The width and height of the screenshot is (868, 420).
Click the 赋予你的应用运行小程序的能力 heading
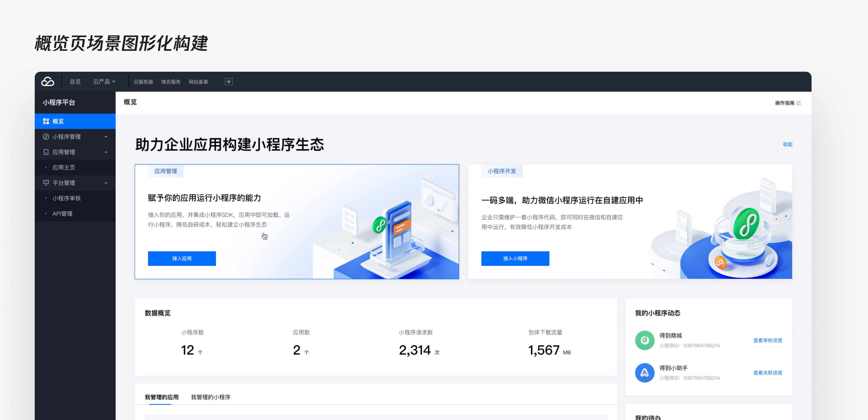[x=204, y=198]
